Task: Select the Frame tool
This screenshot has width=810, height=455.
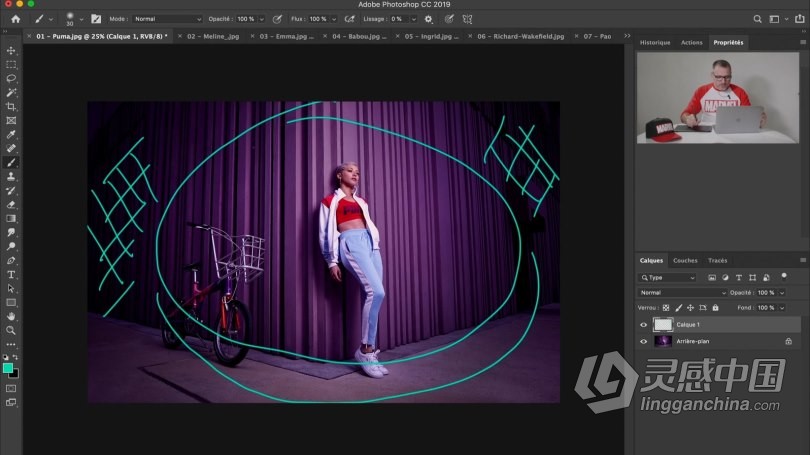Action: pyautogui.click(x=11, y=120)
